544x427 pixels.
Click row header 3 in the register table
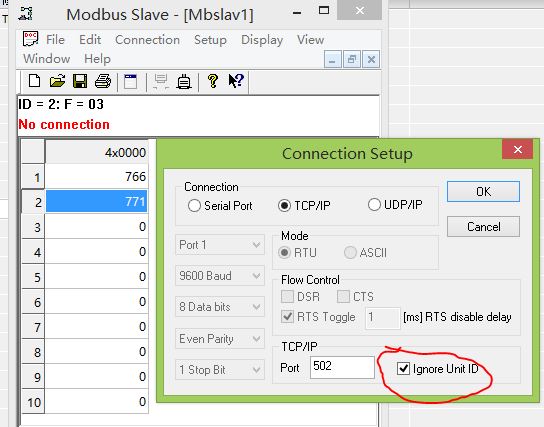click(x=33, y=227)
